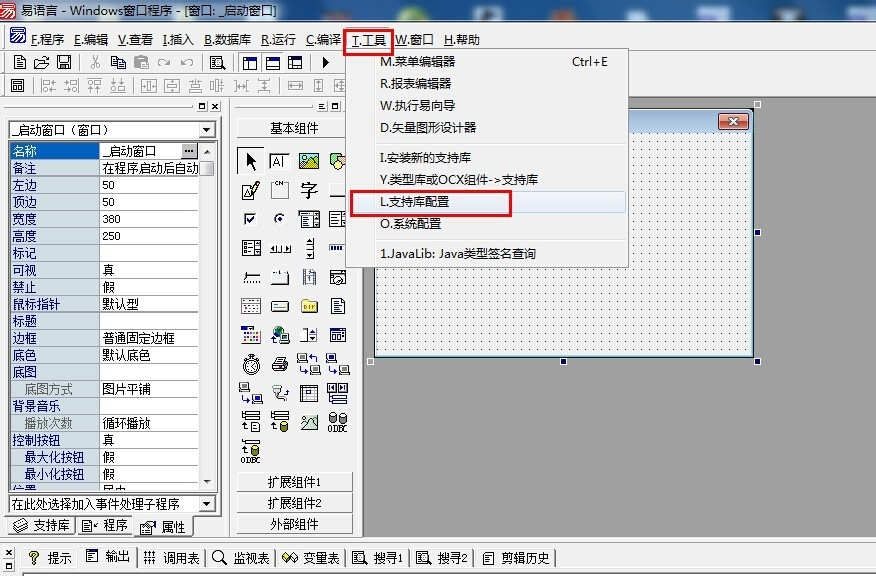Open the _启动窗口 object dropdown
The width and height of the screenshot is (876, 576).
[207, 130]
